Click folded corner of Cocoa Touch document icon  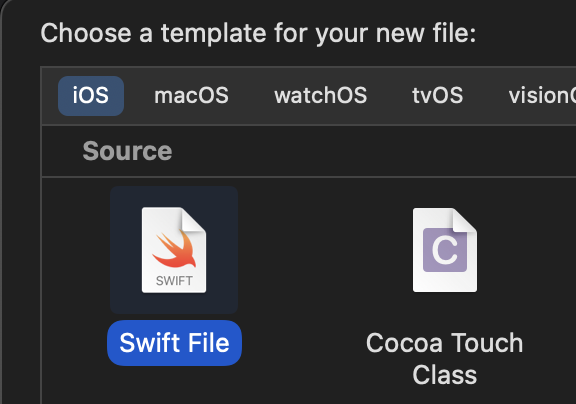click(x=465, y=220)
